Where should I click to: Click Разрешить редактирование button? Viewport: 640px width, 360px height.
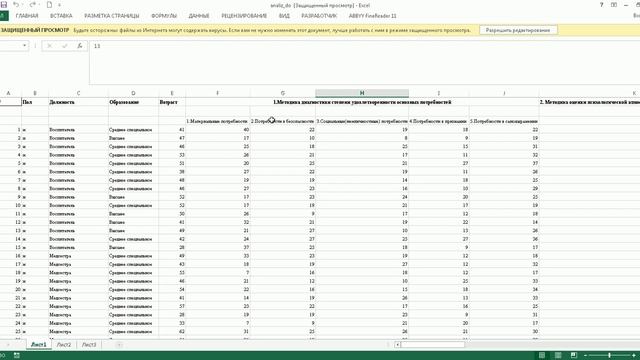[x=518, y=30]
